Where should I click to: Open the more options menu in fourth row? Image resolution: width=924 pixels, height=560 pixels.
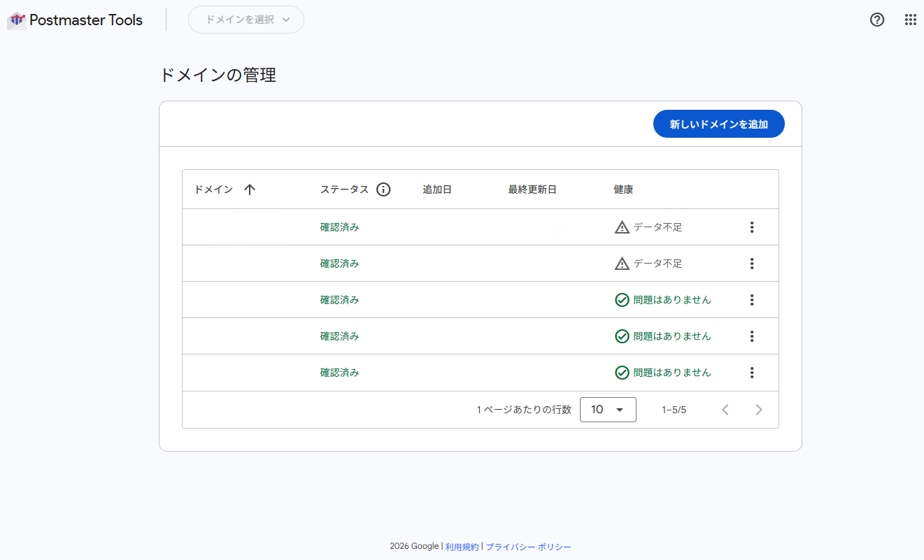coord(752,336)
